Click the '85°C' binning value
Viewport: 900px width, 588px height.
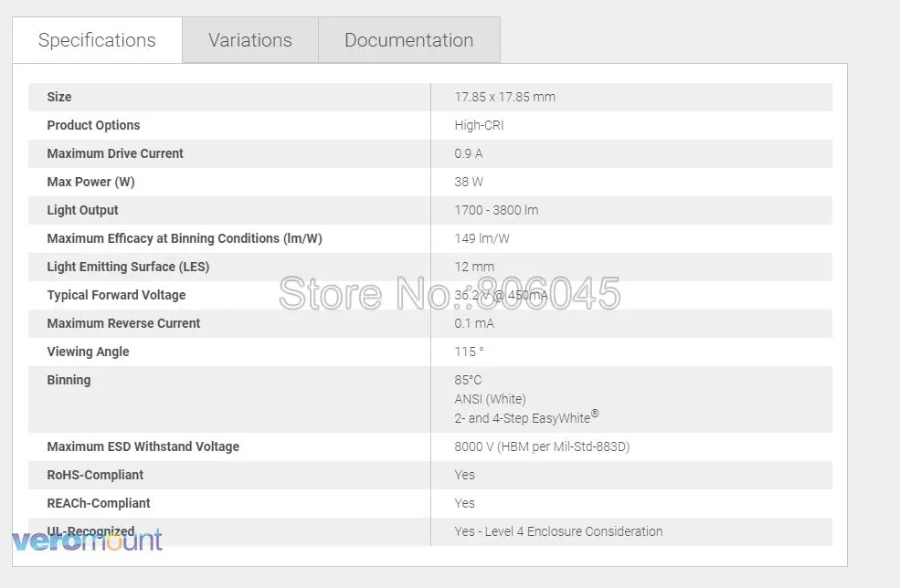(468, 380)
